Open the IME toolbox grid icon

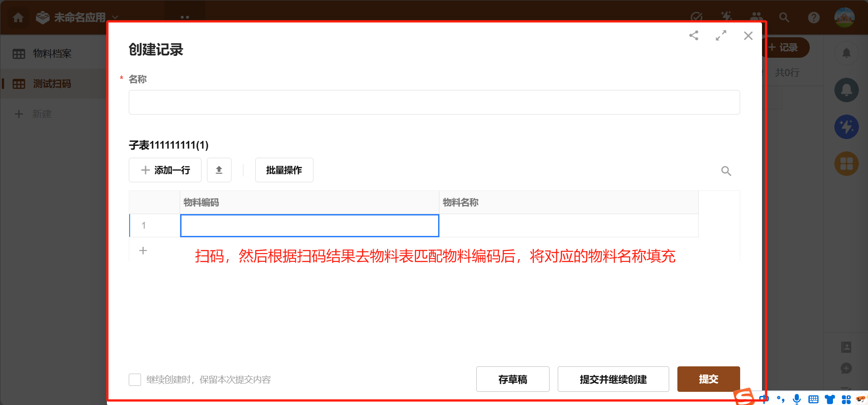[x=846, y=400]
